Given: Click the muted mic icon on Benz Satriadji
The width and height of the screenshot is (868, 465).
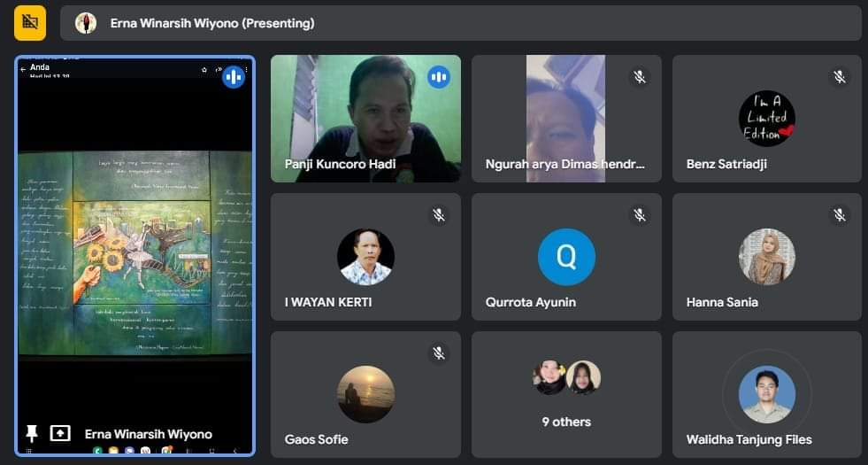Looking at the screenshot, I should (x=839, y=77).
